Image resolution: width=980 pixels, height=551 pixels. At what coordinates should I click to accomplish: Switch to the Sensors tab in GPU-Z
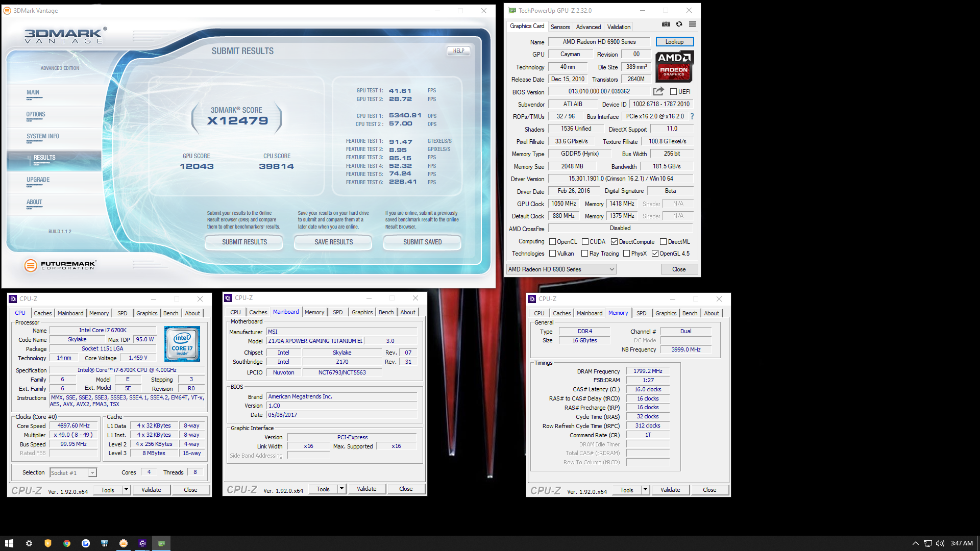pyautogui.click(x=560, y=27)
